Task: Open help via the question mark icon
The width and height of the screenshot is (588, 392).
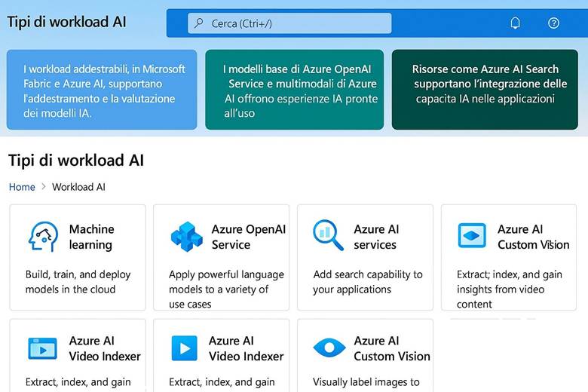Action: pos(554,23)
